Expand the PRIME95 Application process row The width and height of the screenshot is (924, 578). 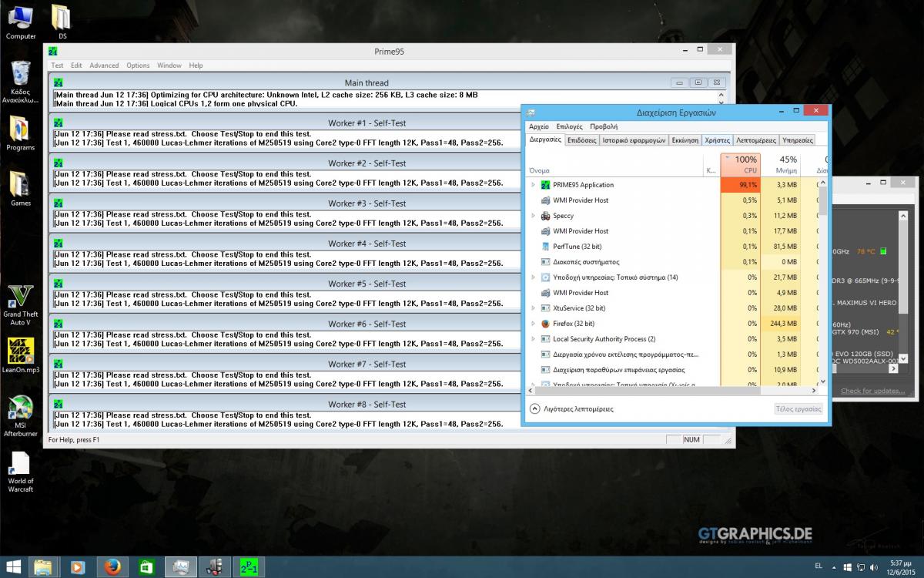pos(533,185)
